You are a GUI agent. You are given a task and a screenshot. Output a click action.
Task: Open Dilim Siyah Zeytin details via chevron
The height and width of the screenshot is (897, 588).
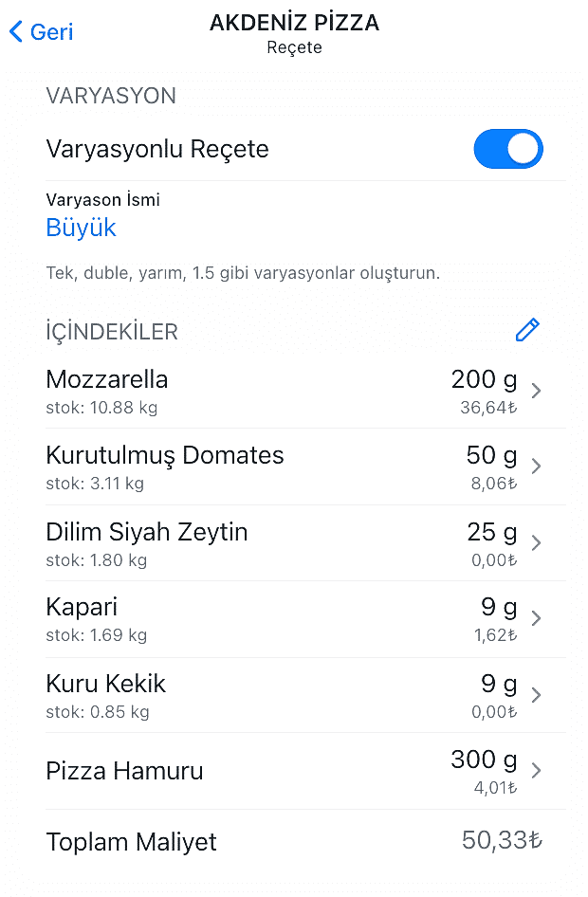click(536, 542)
